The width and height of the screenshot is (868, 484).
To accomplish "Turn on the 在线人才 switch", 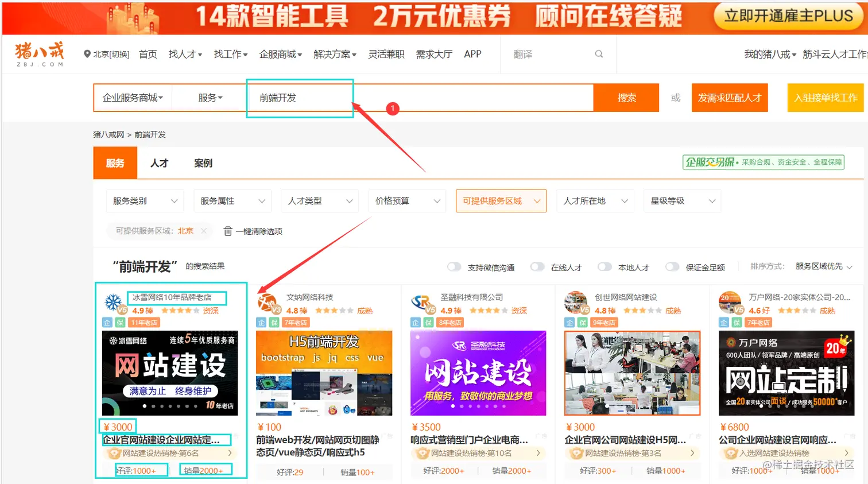I will pyautogui.click(x=537, y=267).
